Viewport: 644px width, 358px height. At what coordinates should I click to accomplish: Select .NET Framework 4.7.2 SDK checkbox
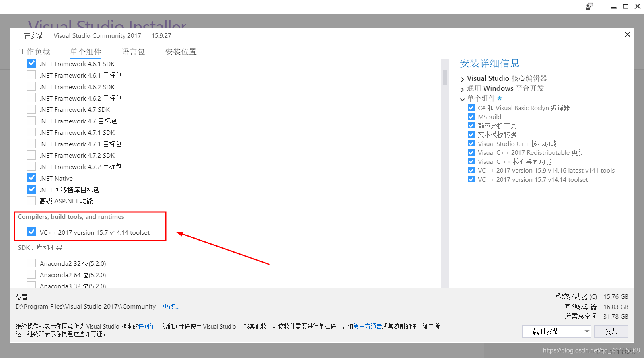click(31, 155)
